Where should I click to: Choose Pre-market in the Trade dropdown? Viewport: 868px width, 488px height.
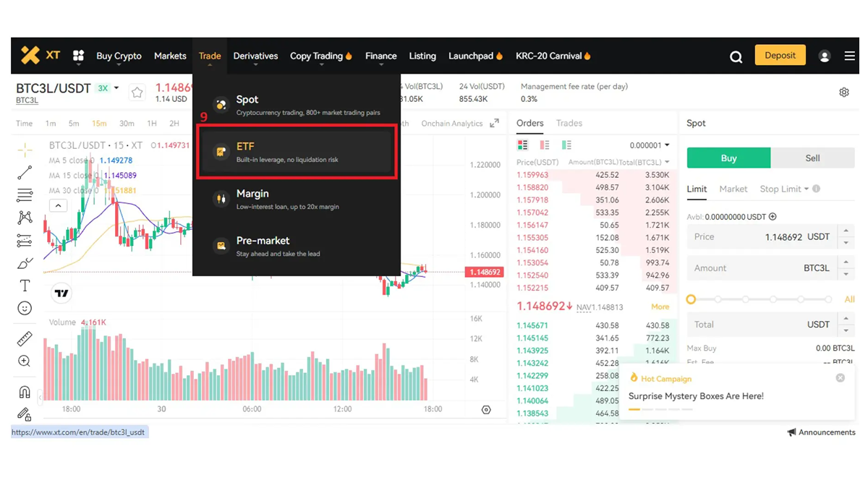point(297,246)
